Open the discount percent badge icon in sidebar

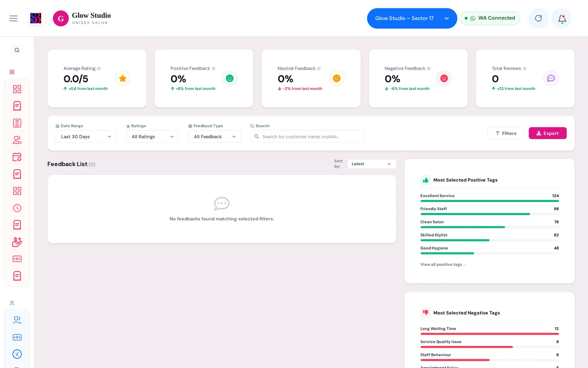(17, 354)
